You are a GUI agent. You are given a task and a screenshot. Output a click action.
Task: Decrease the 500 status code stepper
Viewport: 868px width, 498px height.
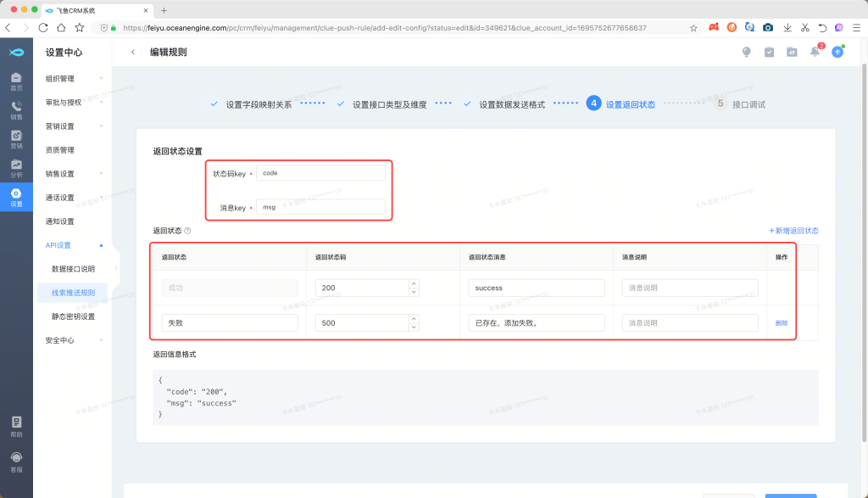[x=414, y=327]
